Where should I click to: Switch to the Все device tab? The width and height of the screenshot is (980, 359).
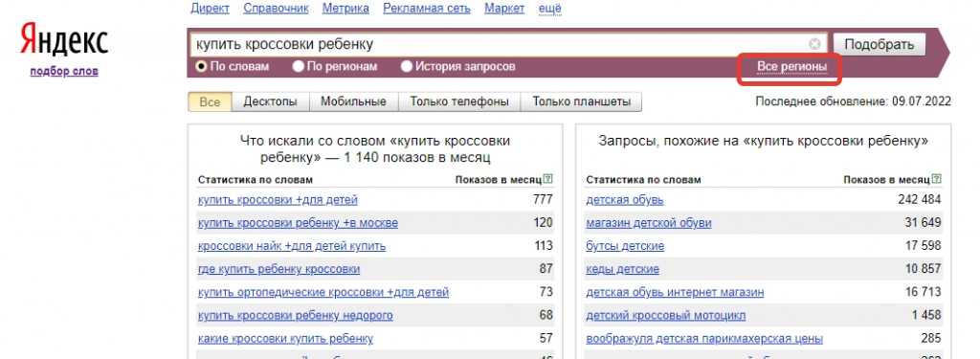point(210,101)
